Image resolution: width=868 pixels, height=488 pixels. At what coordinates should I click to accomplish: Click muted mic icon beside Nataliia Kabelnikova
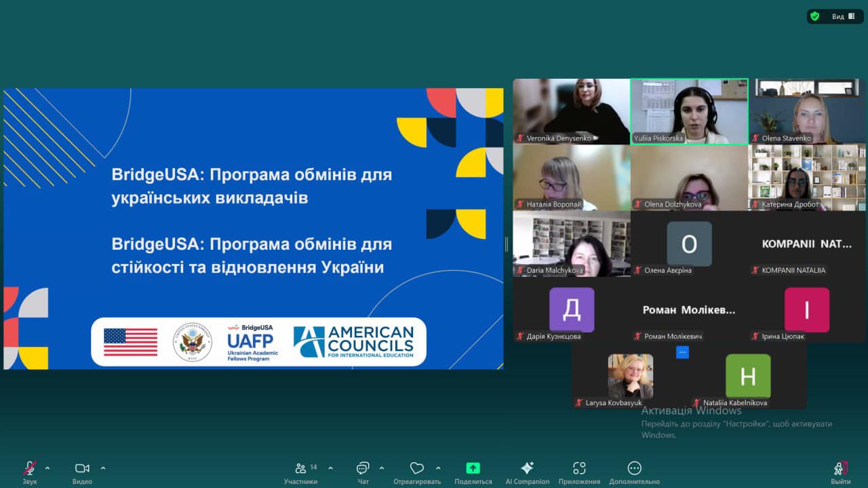(696, 402)
